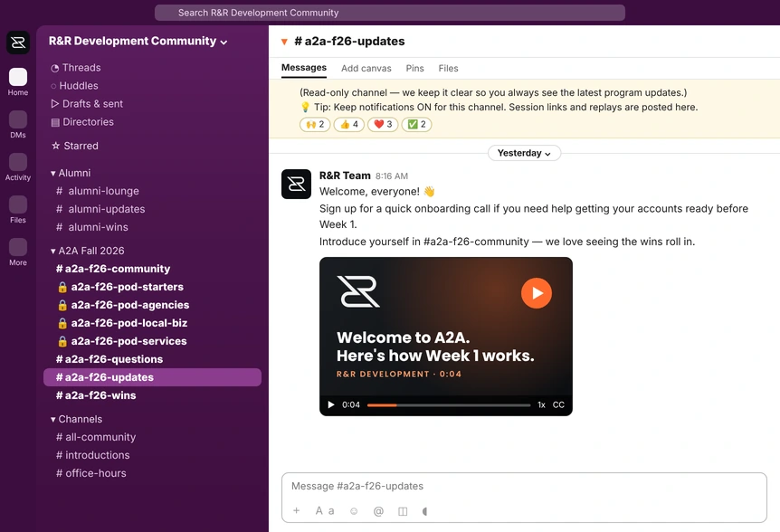
Task: Toggle CC captions on the video
Action: click(x=558, y=404)
